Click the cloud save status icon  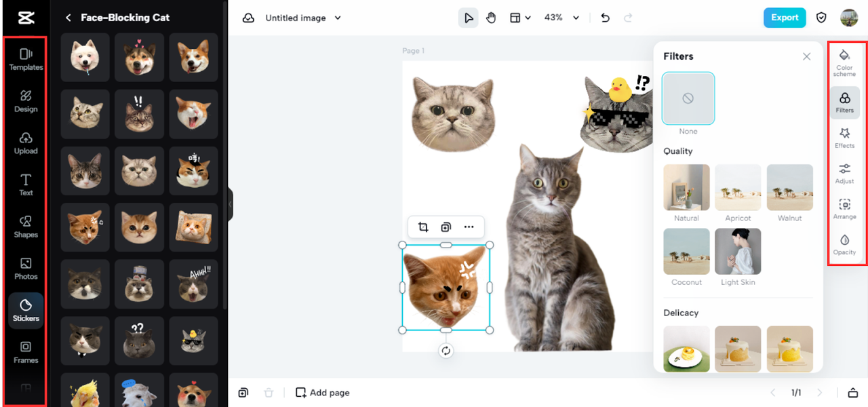pyautogui.click(x=248, y=18)
